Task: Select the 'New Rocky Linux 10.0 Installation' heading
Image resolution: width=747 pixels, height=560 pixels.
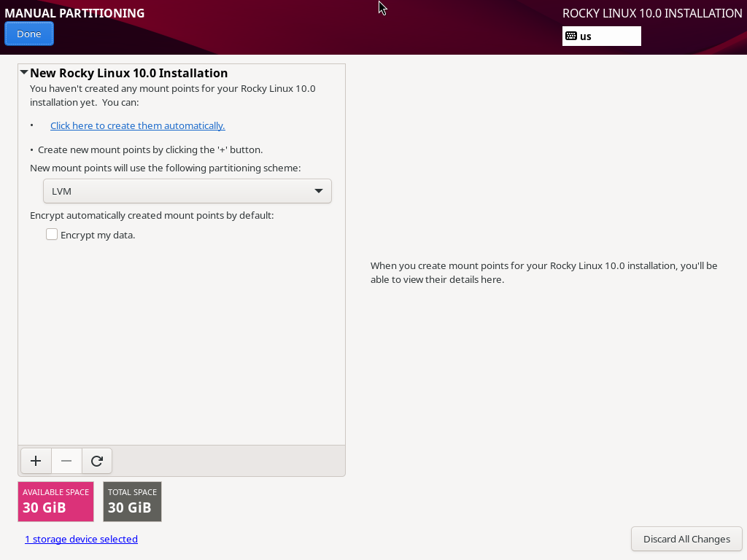Action: point(129,73)
